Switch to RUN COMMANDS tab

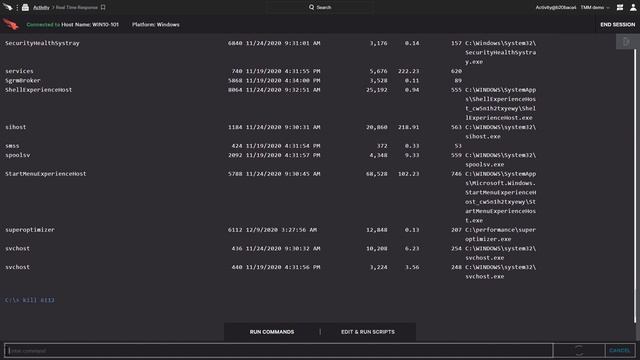[272, 332]
